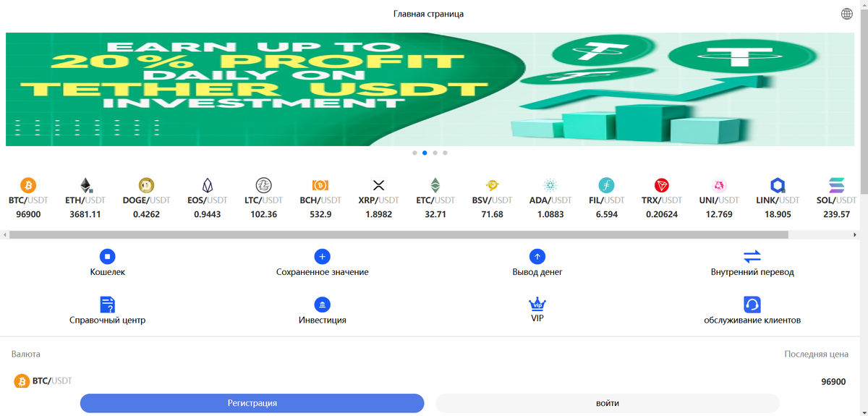Open the Вывод денег withdraw icon

tap(537, 256)
